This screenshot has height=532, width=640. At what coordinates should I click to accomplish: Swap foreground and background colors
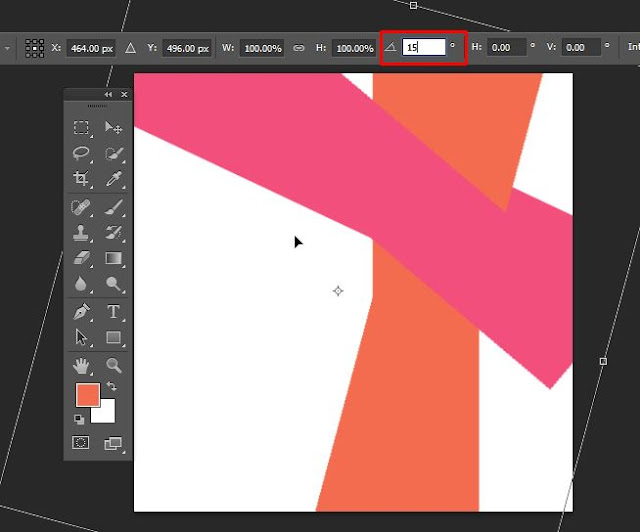tap(111, 386)
